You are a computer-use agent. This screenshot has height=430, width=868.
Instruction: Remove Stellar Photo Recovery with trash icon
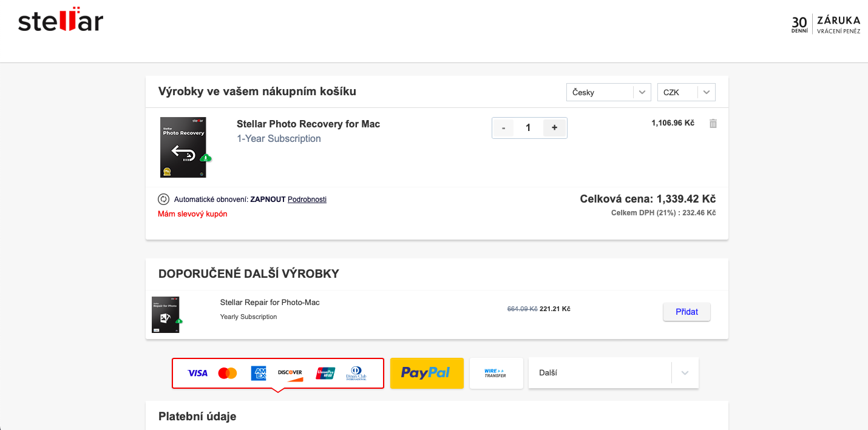(713, 123)
